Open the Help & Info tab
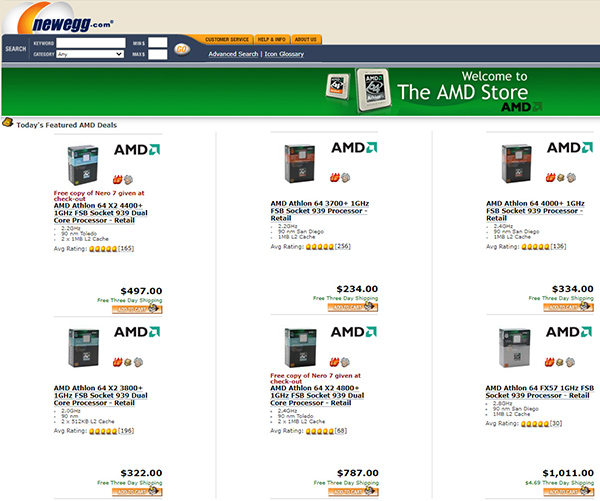The height and width of the screenshot is (501, 600). (272, 39)
